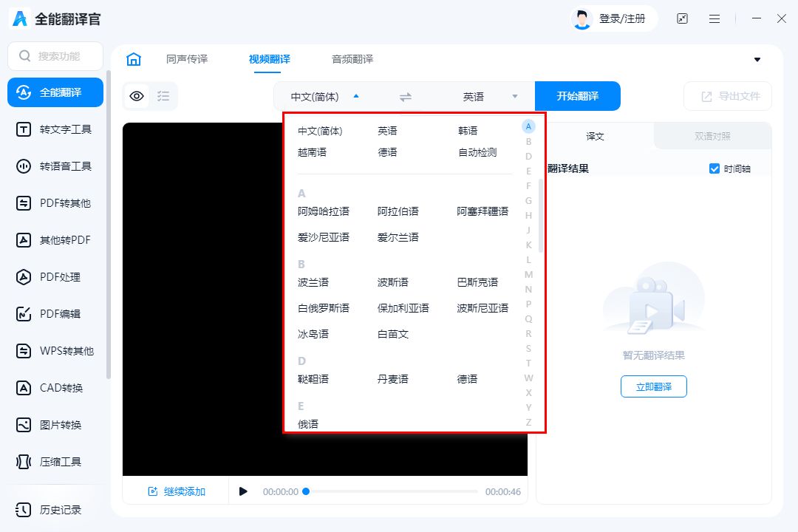Click the app logo 全能翻译官

click(55, 18)
